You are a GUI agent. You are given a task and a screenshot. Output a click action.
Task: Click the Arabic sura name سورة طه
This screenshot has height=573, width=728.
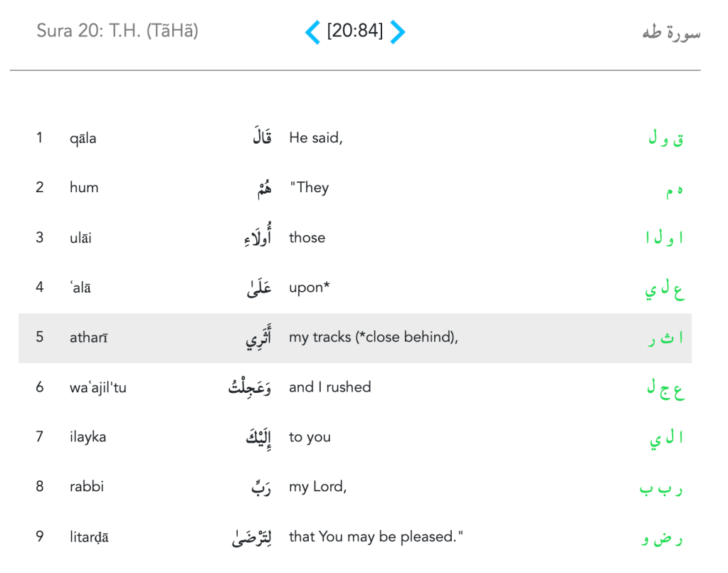670,33
